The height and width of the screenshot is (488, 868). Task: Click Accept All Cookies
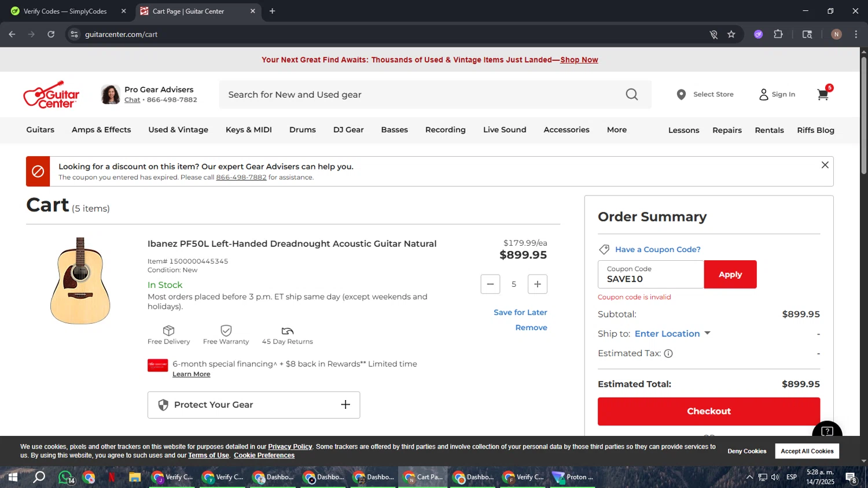pos(807,451)
